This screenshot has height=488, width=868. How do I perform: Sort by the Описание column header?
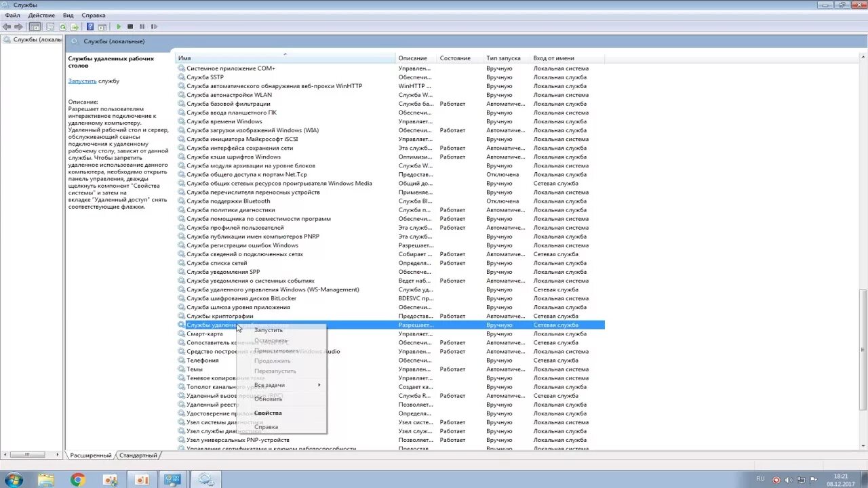[x=416, y=58]
